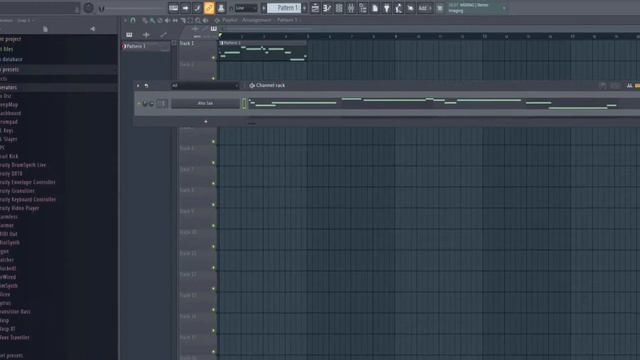Click the undo icon in Channel rack
Image resolution: width=640 pixels, height=360 pixels.
[x=147, y=86]
